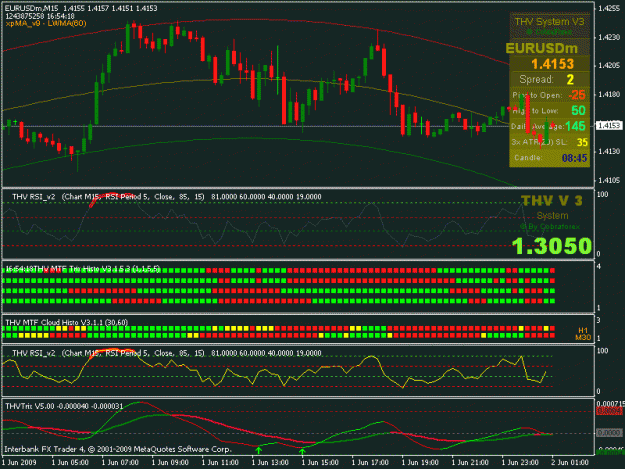This screenshot has width=625, height=469.
Task: Click the 1.4105 level on the price axis
Action: (609, 180)
